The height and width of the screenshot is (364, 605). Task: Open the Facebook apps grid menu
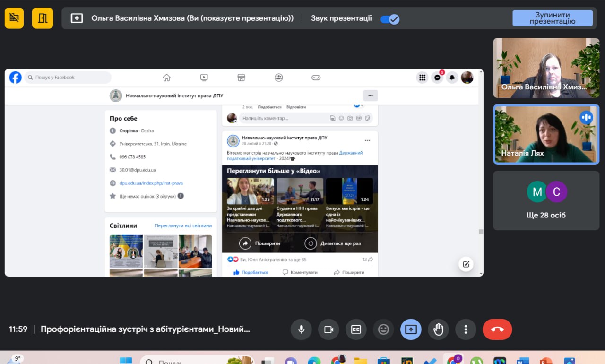coord(423,78)
